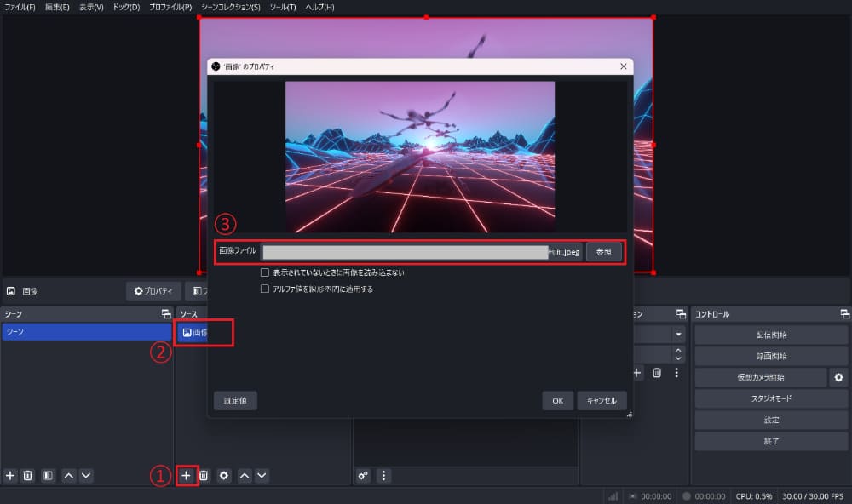Open the プロファイル(P) menu
The height and width of the screenshot is (504, 852).
coord(170,7)
